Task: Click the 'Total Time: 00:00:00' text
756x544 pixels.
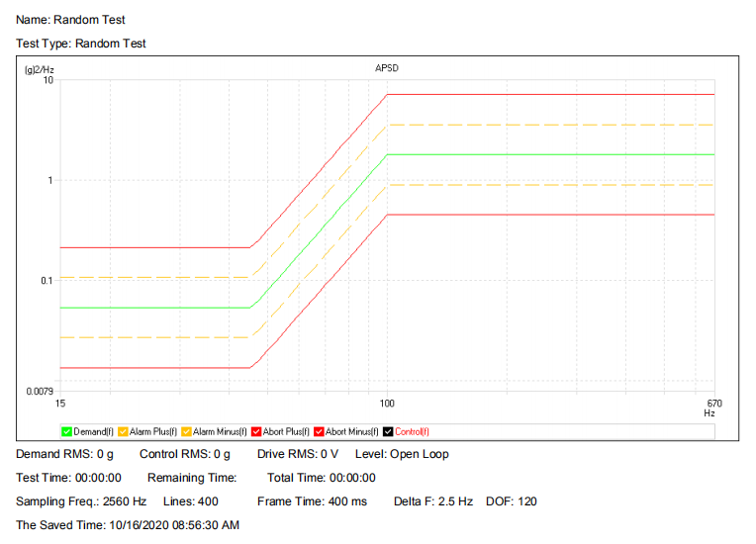Action: pos(322,478)
